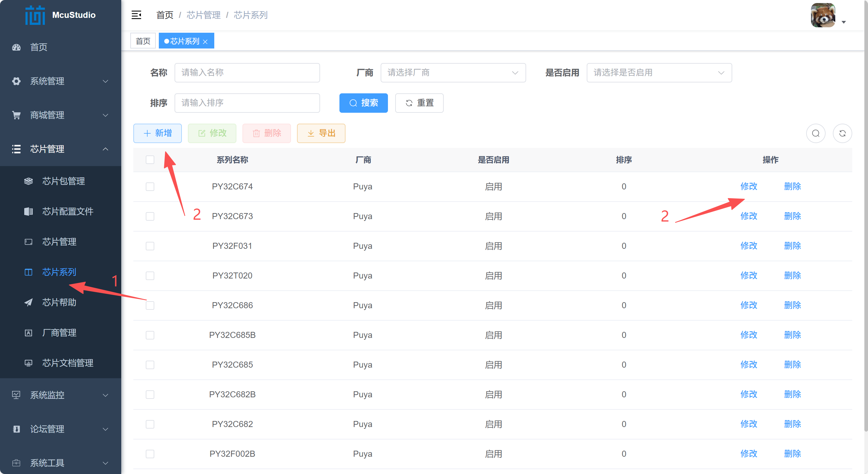Screen dimensions: 868x474
Task: Click the 新增 button
Action: pos(157,133)
